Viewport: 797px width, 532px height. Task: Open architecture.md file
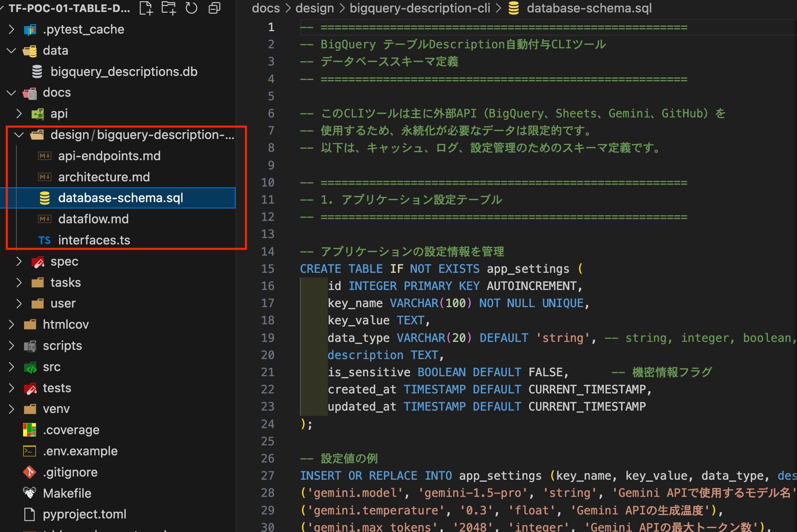pos(104,177)
